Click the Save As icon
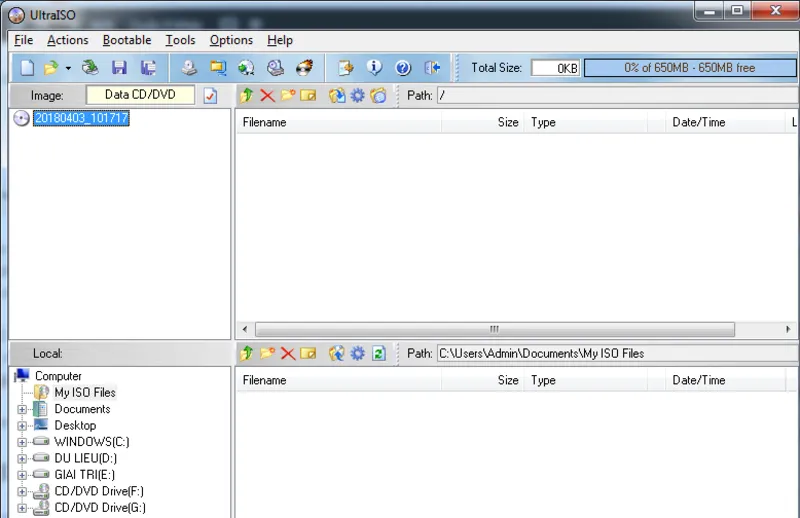 pyautogui.click(x=148, y=68)
